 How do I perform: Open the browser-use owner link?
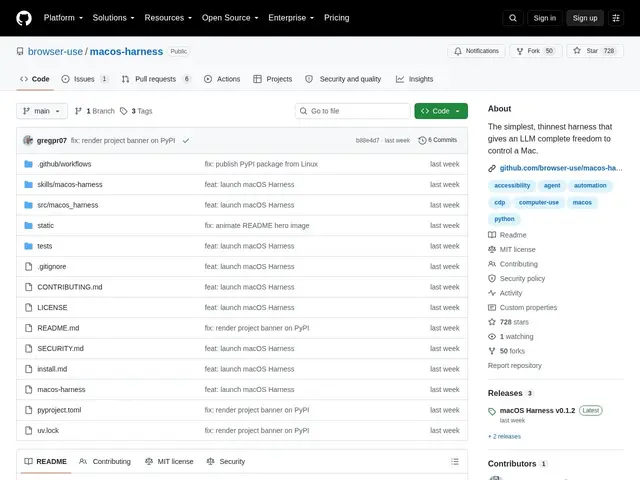point(55,51)
